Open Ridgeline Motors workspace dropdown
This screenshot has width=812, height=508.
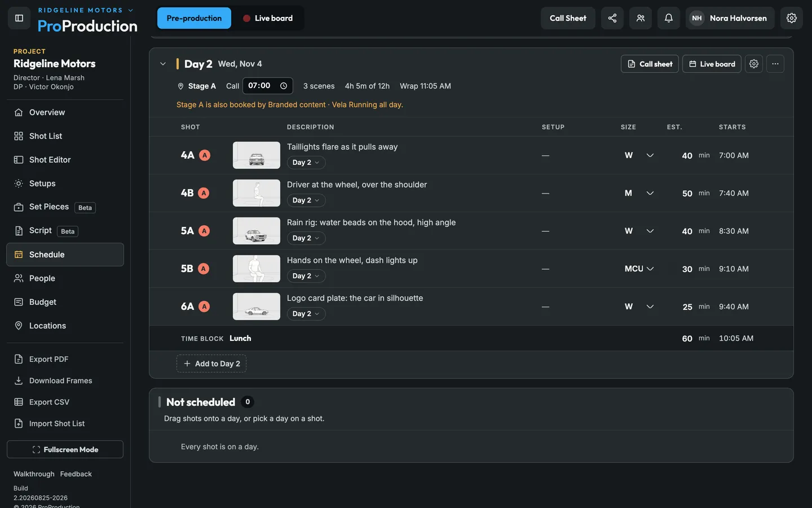(x=86, y=10)
